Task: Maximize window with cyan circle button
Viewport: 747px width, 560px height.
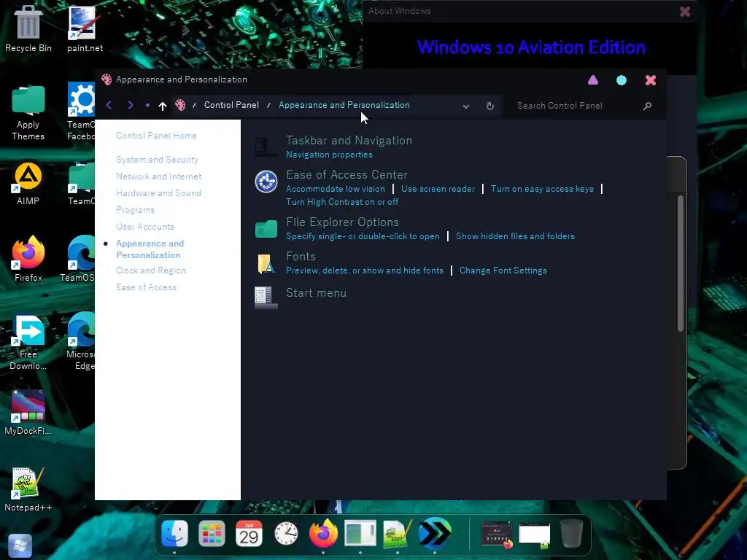Action: tap(622, 80)
